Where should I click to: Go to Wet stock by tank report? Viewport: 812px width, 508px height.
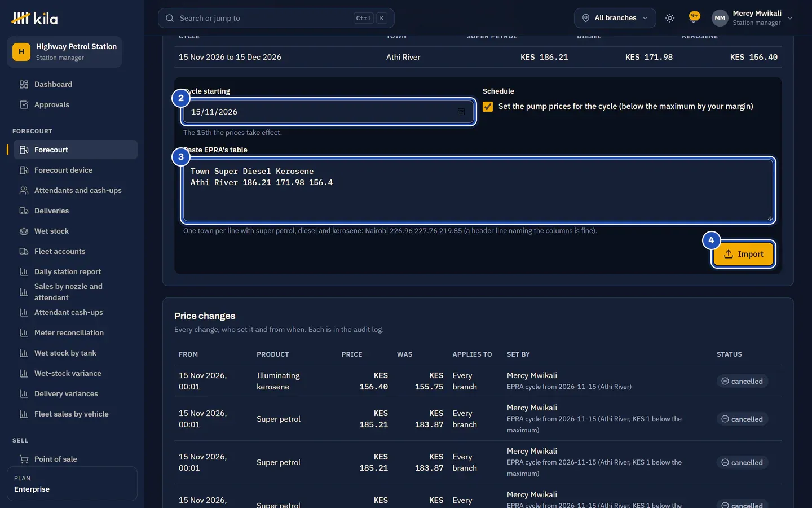click(76, 353)
